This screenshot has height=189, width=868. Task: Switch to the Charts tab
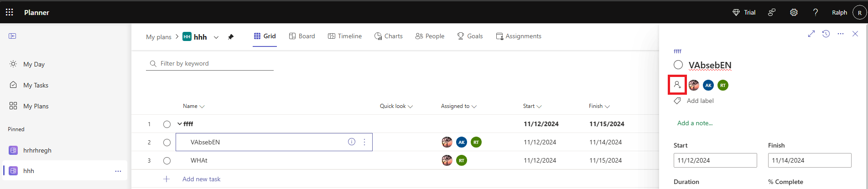point(389,36)
